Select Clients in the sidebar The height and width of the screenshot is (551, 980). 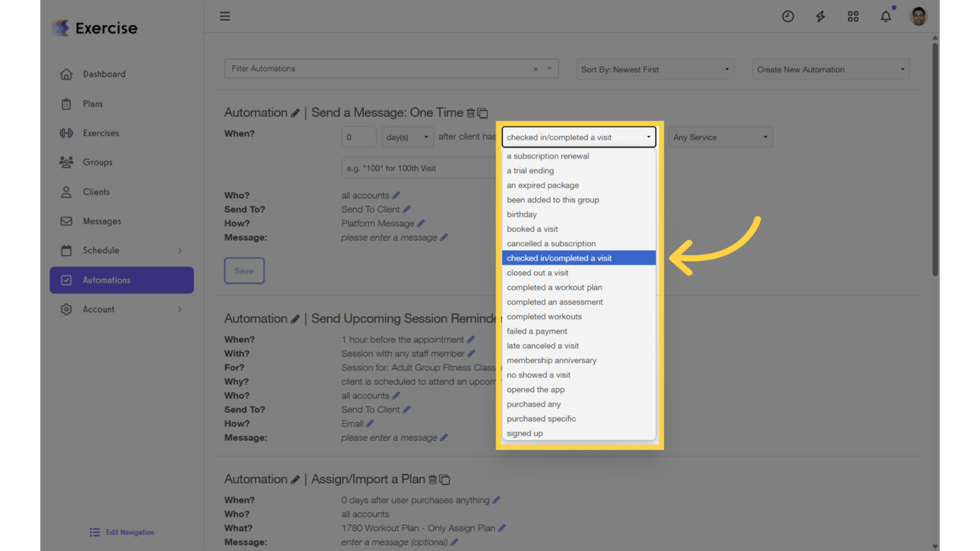click(96, 192)
